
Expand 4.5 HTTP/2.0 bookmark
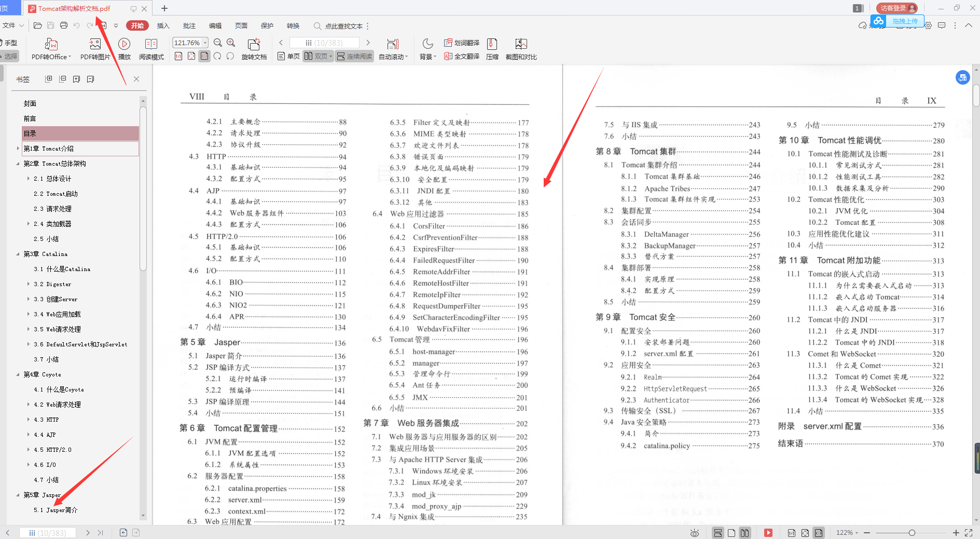(x=29, y=450)
